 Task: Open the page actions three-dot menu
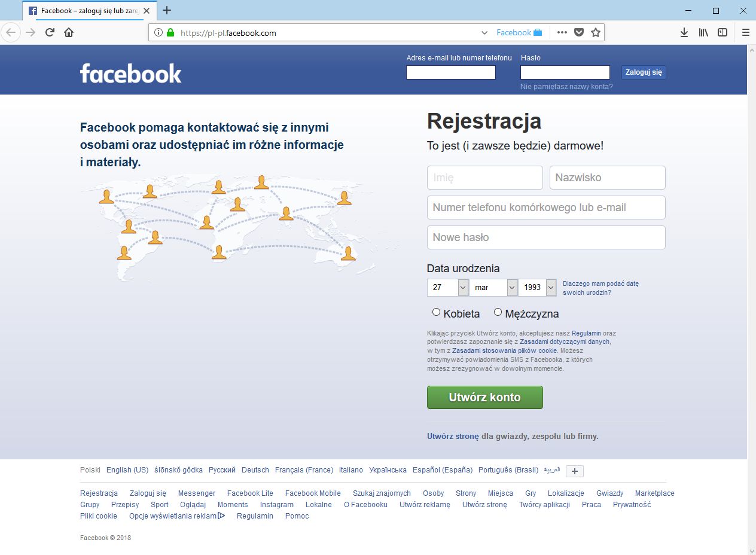click(x=562, y=33)
